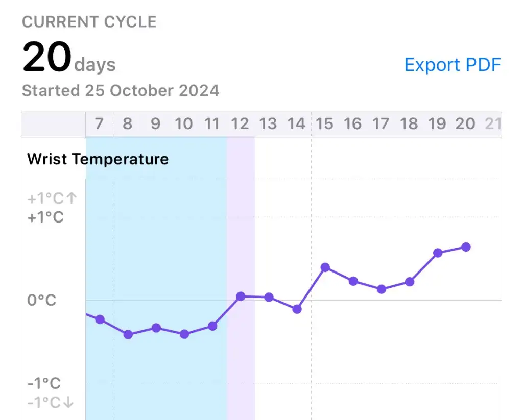
Task: Select day 9 in the day header
Action: pos(156,124)
